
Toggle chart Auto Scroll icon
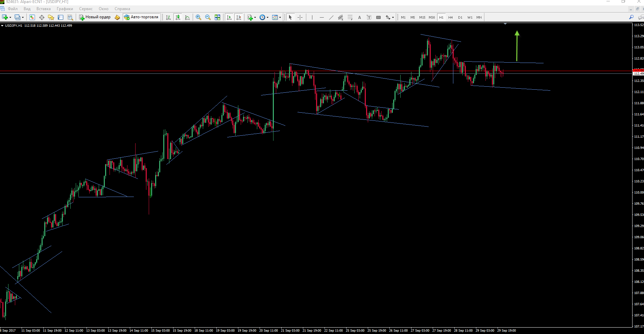[x=229, y=17]
